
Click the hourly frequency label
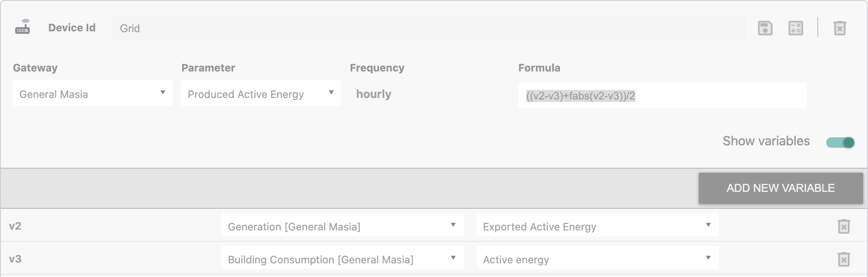click(374, 94)
